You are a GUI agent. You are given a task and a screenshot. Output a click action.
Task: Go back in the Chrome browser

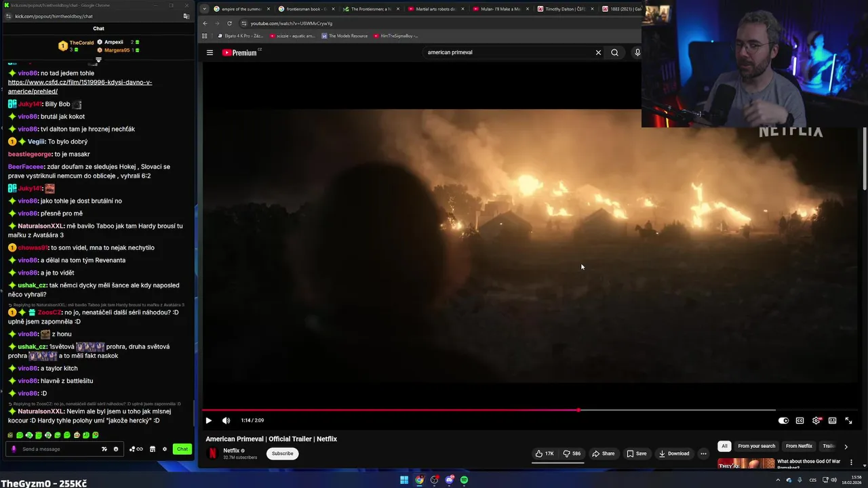(x=205, y=23)
